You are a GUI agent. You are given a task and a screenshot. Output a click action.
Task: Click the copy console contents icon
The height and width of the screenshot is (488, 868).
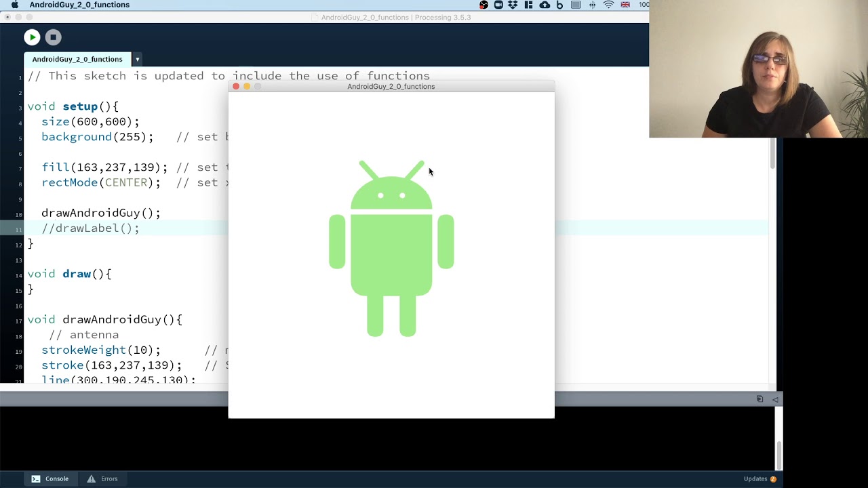[759, 399]
